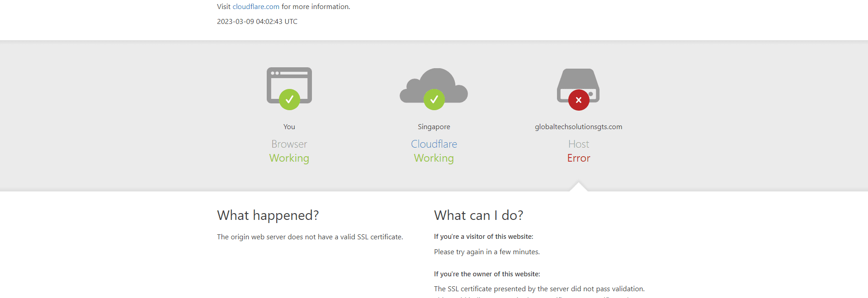Click the 'Browser' label
The width and height of the screenshot is (868, 298).
(289, 144)
